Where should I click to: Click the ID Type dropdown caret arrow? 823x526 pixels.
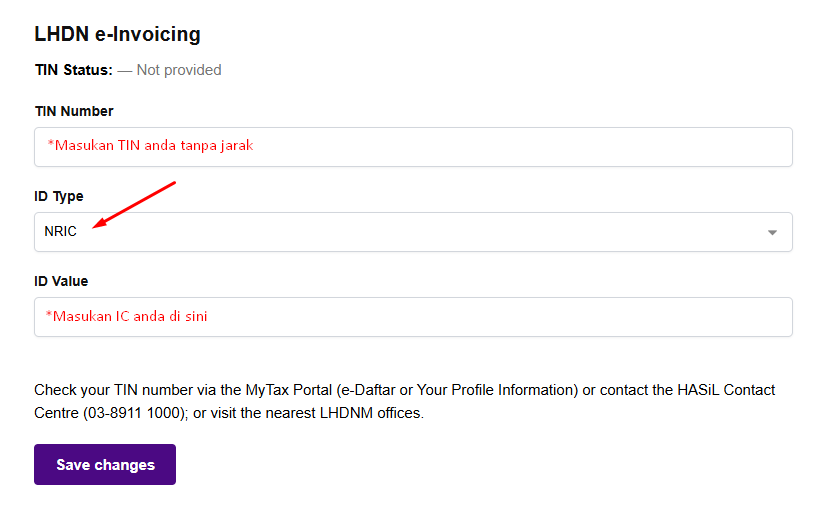(x=772, y=232)
